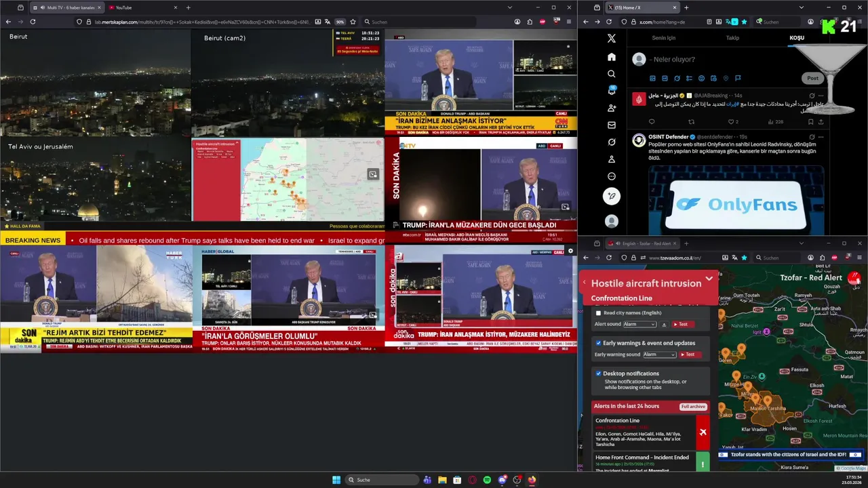Open notifications bell in X sidebar
The width and height of the screenshot is (868, 488).
click(x=612, y=91)
